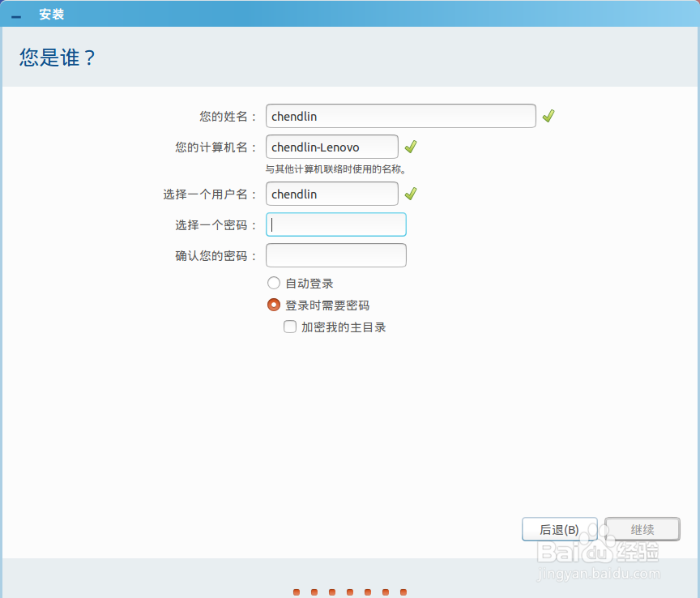Click the 继续 button
This screenshot has width=700, height=598.
[x=642, y=529]
